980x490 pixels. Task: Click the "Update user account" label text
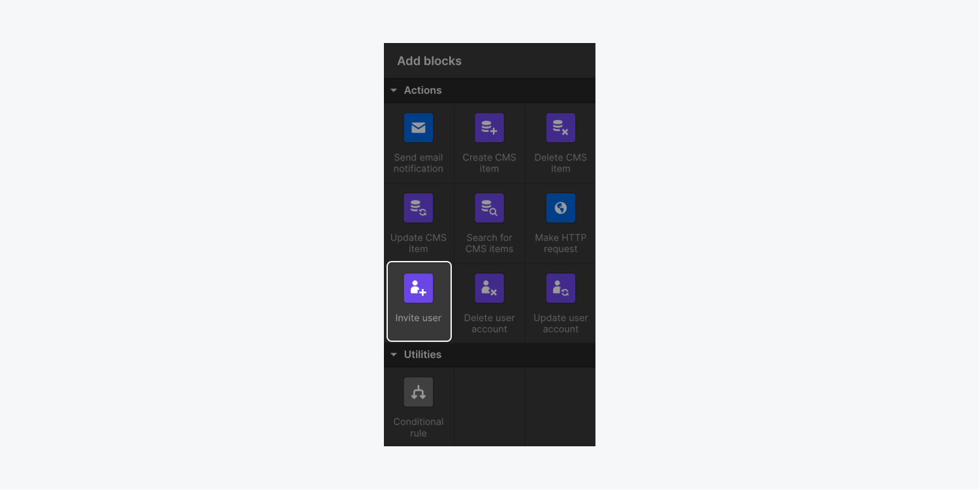pos(561,324)
